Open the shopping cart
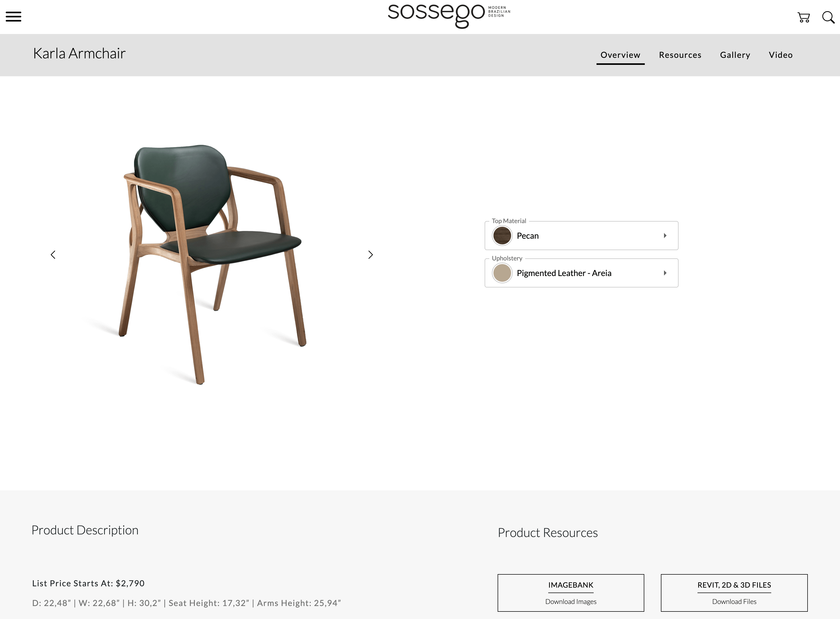Screen dimensions: 840x619 (804, 17)
